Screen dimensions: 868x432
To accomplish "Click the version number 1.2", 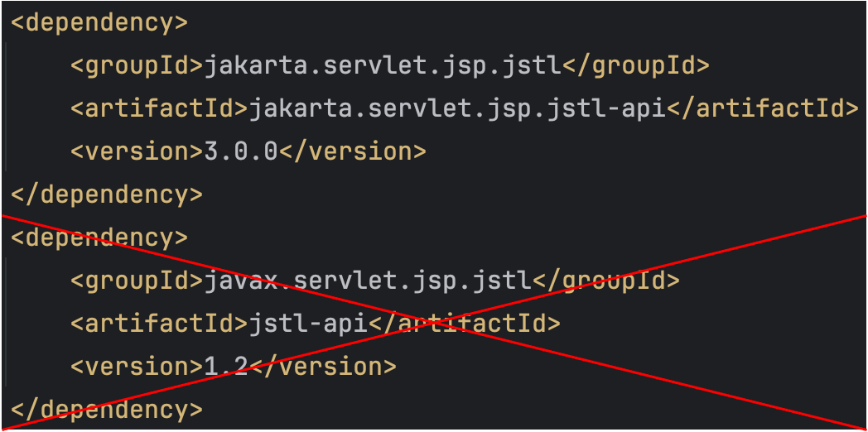I will tap(226, 366).
